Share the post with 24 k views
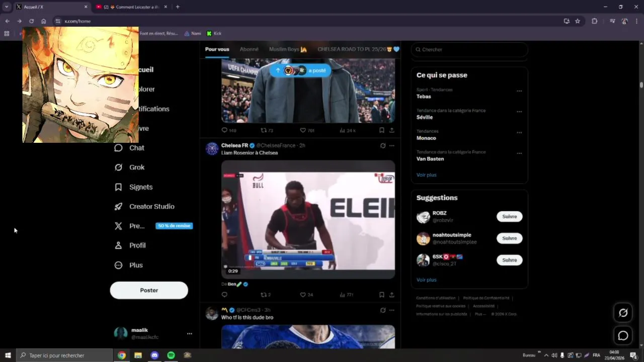The width and height of the screenshot is (644, 362). click(391, 130)
